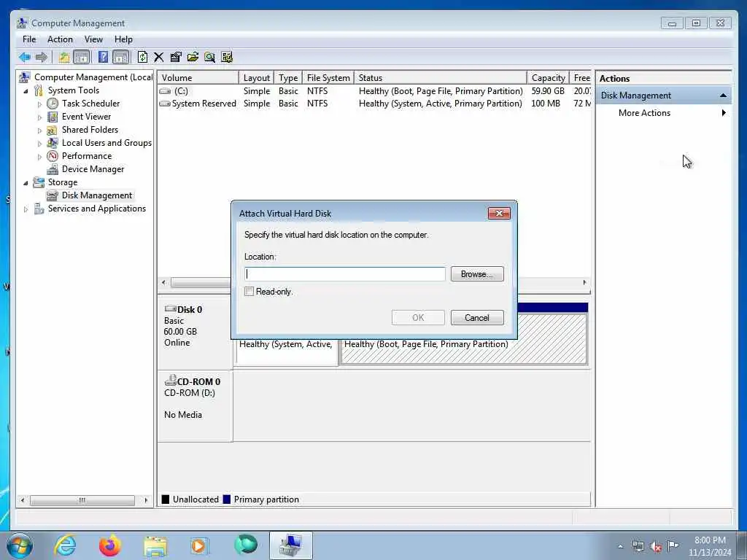Open Help via blue question mark icon
The width and height of the screenshot is (747, 560).
click(x=103, y=57)
